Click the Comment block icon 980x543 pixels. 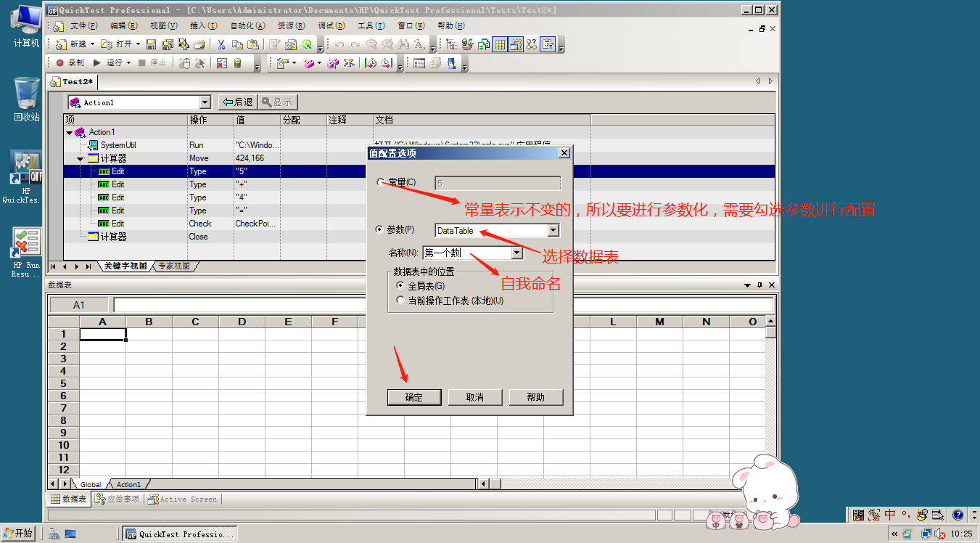pos(371,44)
